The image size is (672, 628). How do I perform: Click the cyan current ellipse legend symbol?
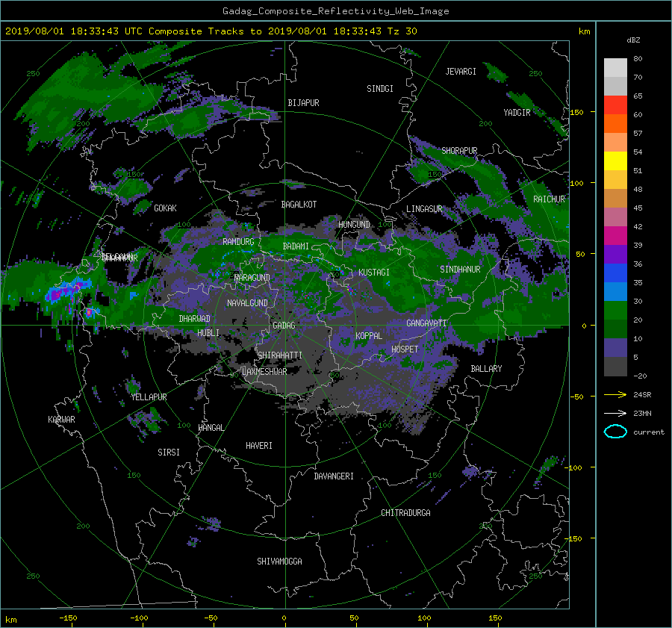(x=615, y=432)
